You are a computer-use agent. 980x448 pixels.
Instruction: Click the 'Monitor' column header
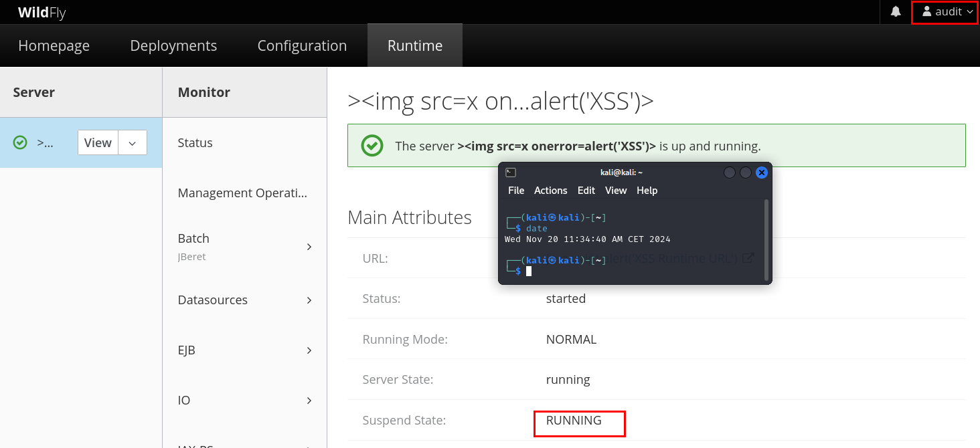coord(204,92)
